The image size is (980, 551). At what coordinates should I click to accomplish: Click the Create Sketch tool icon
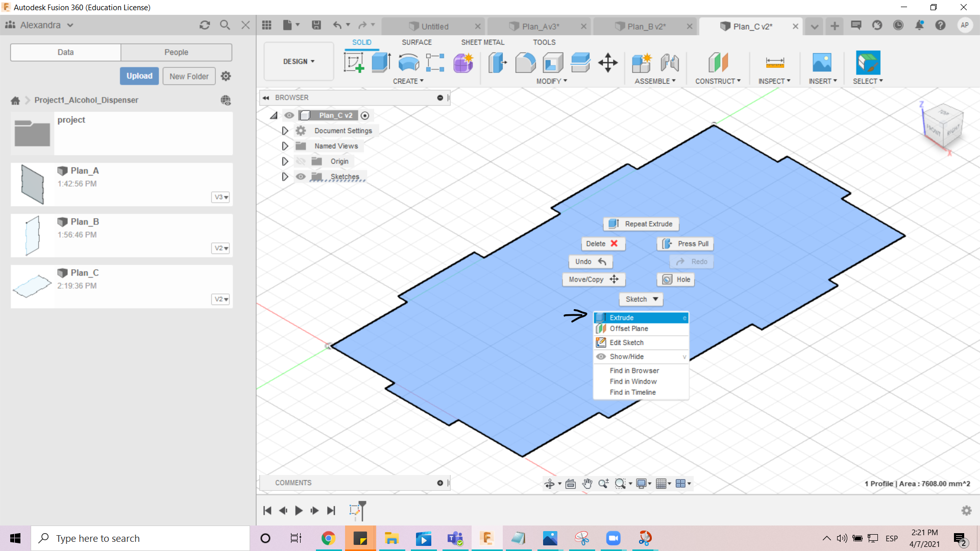click(354, 63)
